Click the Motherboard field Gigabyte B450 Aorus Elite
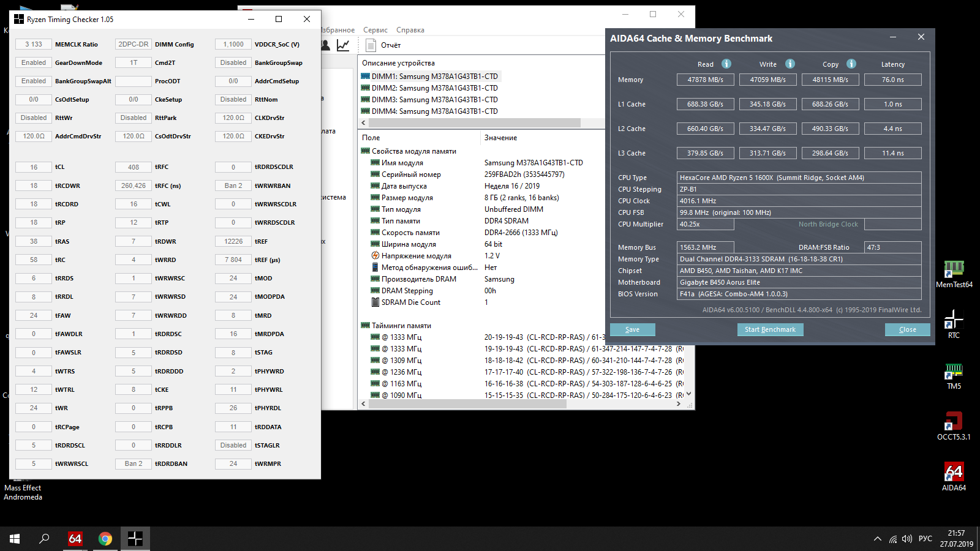 tap(799, 282)
